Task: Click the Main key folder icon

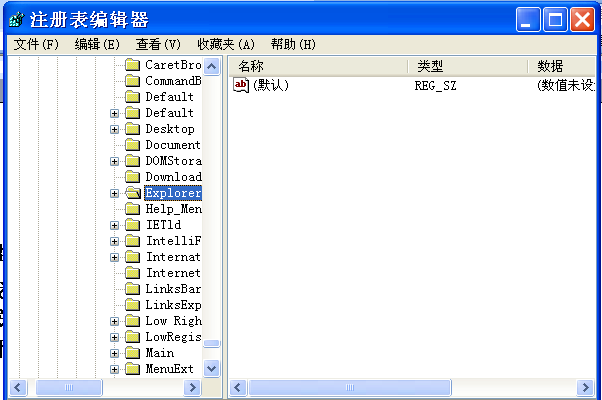Action: [x=132, y=353]
